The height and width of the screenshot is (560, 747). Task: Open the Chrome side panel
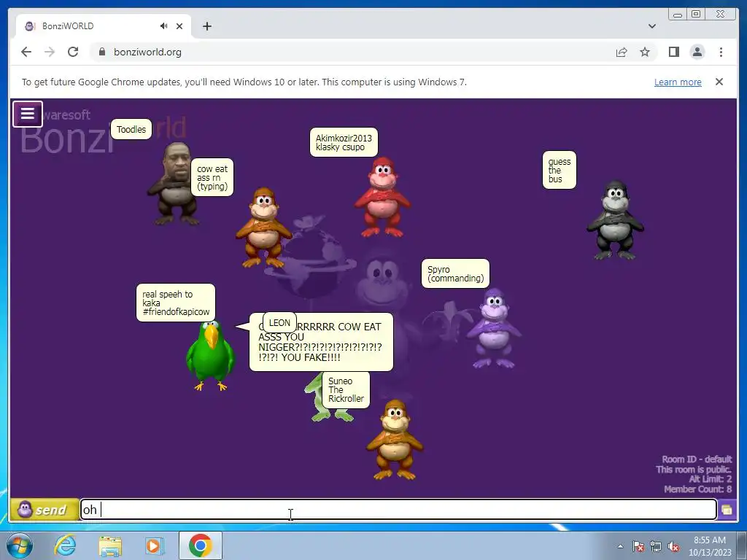coord(673,52)
